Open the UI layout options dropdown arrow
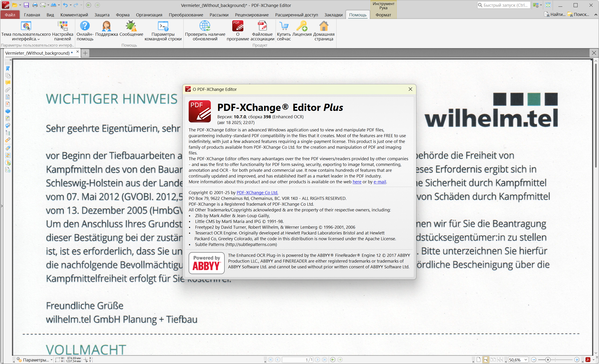 tap(541, 5)
